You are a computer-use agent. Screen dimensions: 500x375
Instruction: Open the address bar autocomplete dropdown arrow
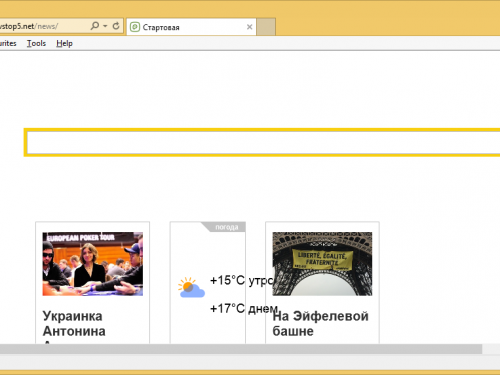105,26
